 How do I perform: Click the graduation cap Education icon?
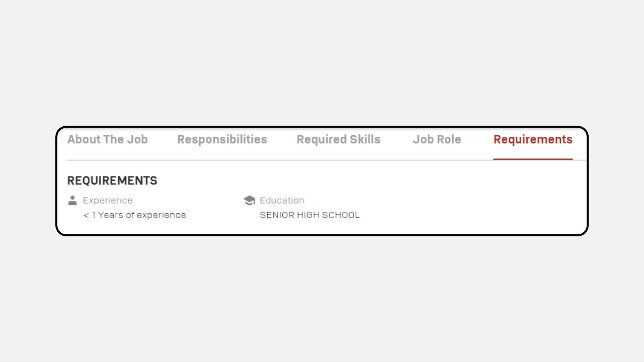(249, 200)
